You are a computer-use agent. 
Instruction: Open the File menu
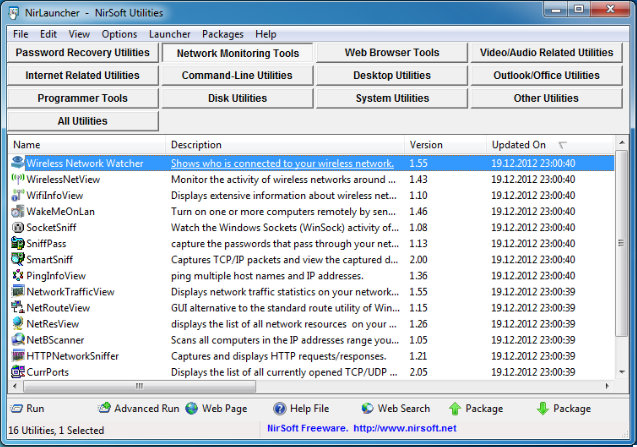pyautogui.click(x=21, y=34)
